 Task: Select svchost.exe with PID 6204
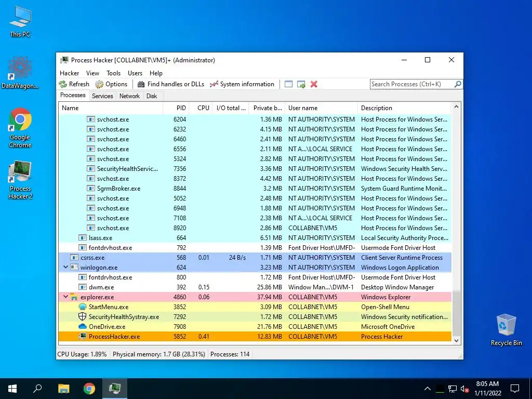click(x=255, y=119)
